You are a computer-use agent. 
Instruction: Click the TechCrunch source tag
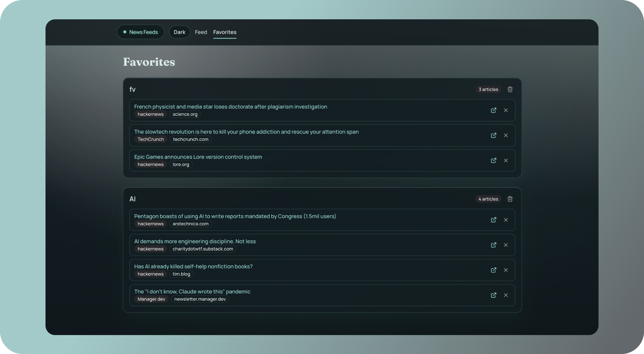[x=151, y=139]
